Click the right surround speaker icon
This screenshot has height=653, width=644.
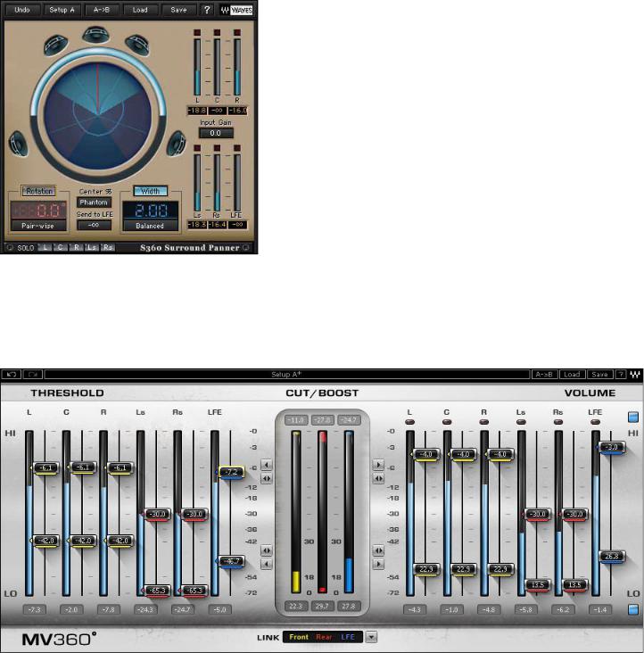point(176,144)
